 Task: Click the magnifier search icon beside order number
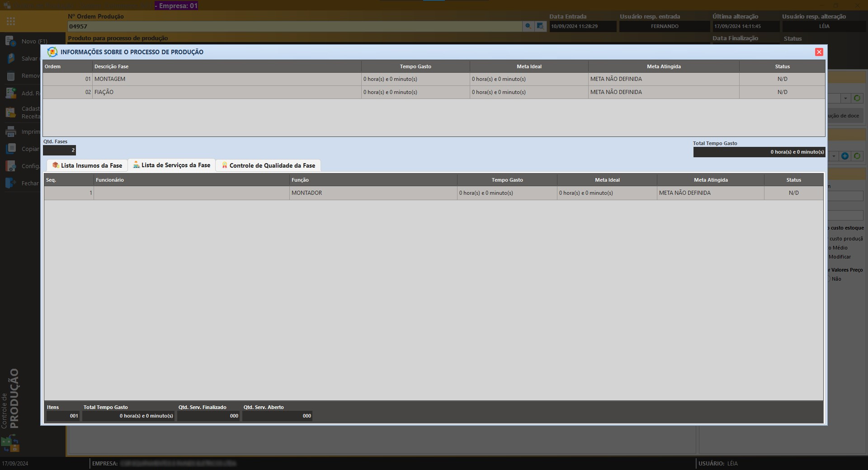point(528,26)
